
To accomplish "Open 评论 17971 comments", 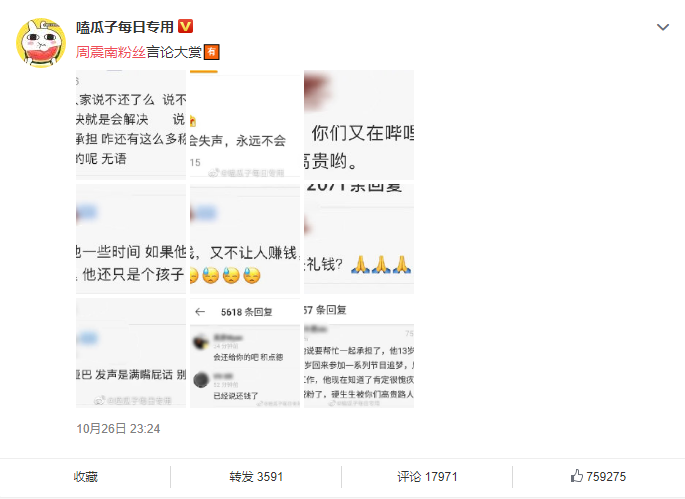I will [x=427, y=476].
